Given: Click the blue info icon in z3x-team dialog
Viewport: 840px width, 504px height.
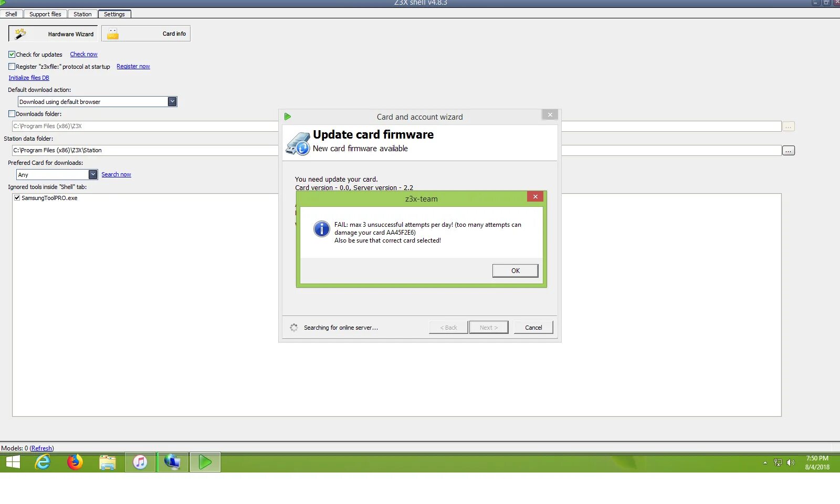Looking at the screenshot, I should 321,229.
